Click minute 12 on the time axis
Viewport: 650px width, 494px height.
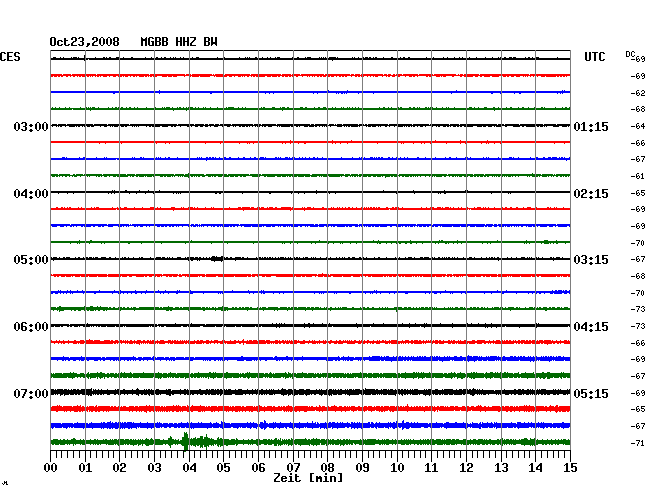[x=466, y=468]
